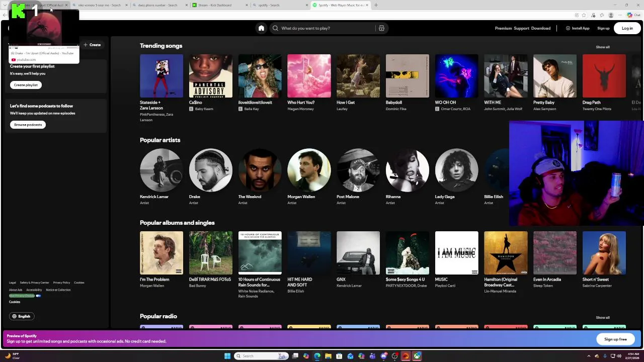The height and width of the screenshot is (362, 644).
Task: Click the Copilot Chat button in Edge
Action: (x=633, y=15)
